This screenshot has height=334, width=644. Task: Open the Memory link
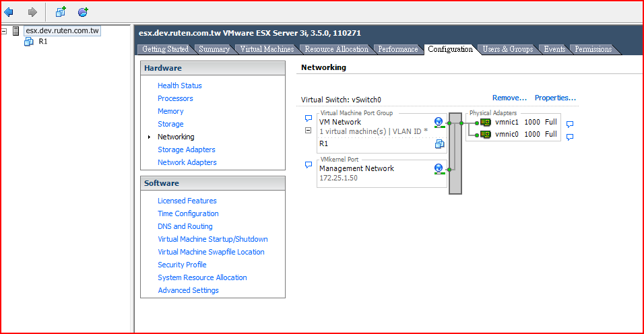(x=170, y=111)
